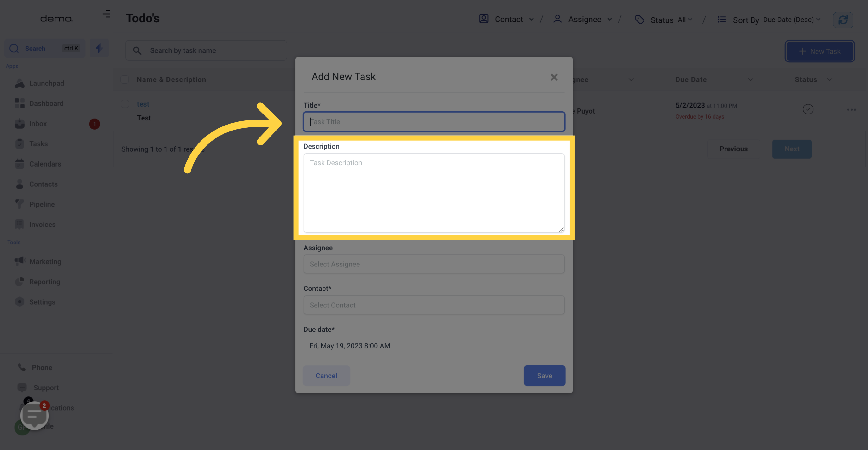This screenshot has width=868, height=450.
Task: Click the Pipeline funnel icon
Action: (20, 204)
